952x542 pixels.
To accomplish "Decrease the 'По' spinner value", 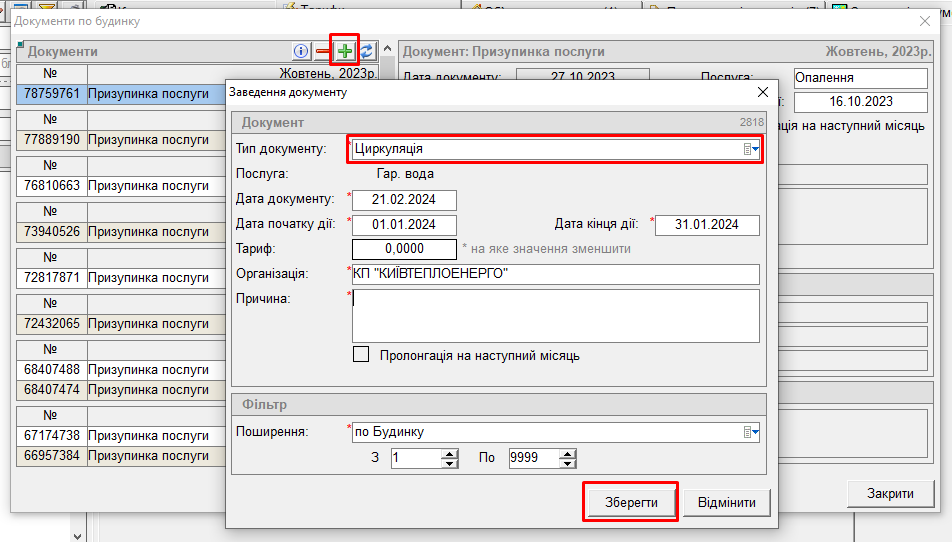I will (567, 463).
